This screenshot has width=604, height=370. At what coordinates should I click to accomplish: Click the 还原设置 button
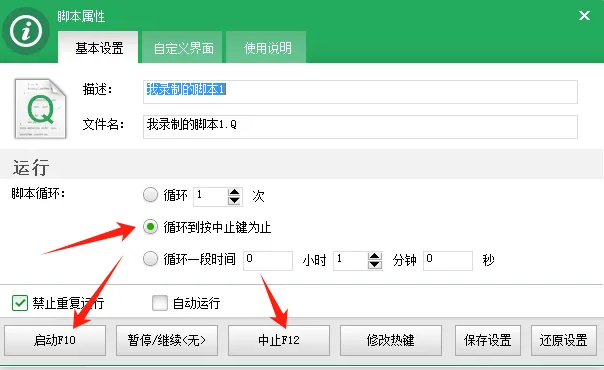click(x=564, y=340)
